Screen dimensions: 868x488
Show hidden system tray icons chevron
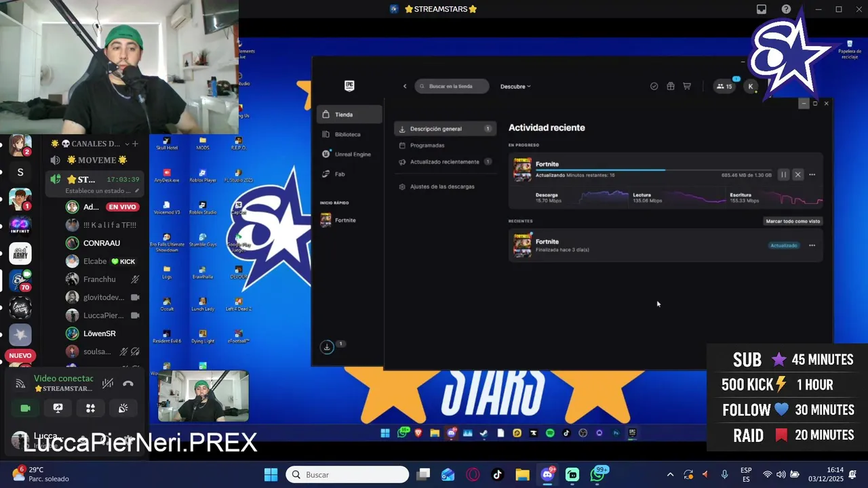point(671,474)
